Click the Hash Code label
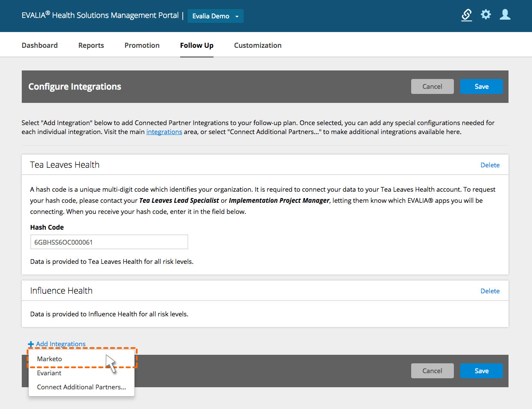532x409 pixels. coord(47,228)
